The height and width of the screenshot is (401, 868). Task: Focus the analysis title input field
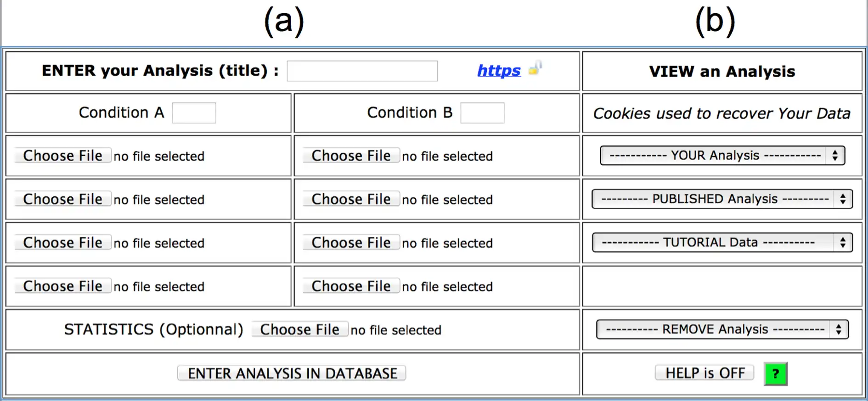point(362,71)
